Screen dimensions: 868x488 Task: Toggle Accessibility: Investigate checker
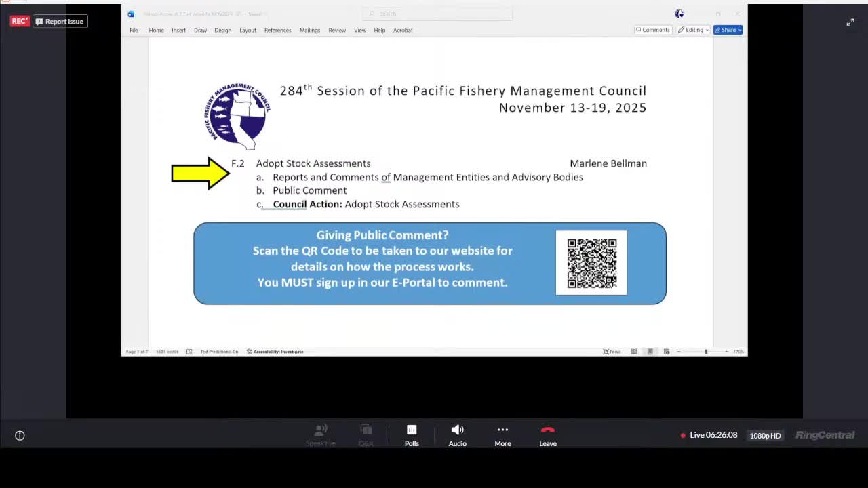point(275,351)
